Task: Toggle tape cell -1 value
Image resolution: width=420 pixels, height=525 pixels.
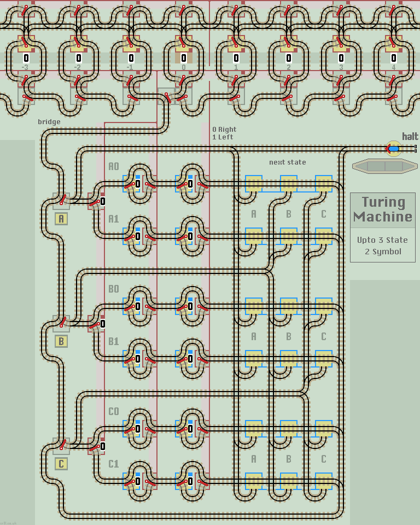Action: (131, 59)
